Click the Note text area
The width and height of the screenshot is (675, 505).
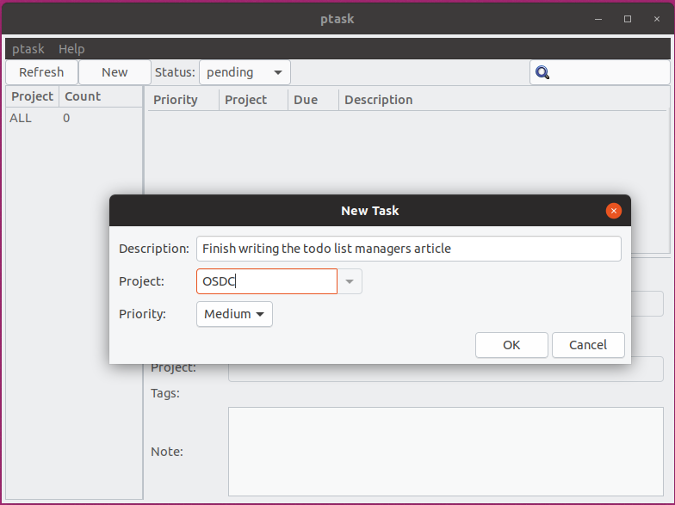point(445,451)
